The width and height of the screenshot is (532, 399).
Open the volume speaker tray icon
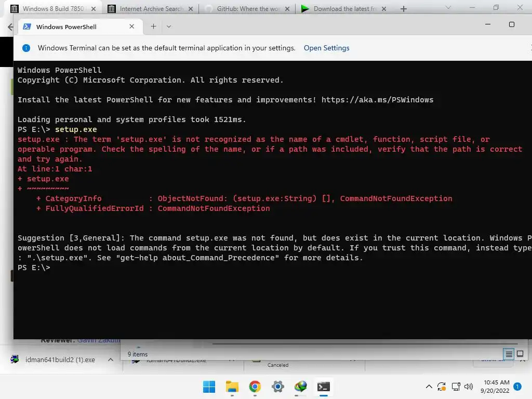click(x=469, y=387)
